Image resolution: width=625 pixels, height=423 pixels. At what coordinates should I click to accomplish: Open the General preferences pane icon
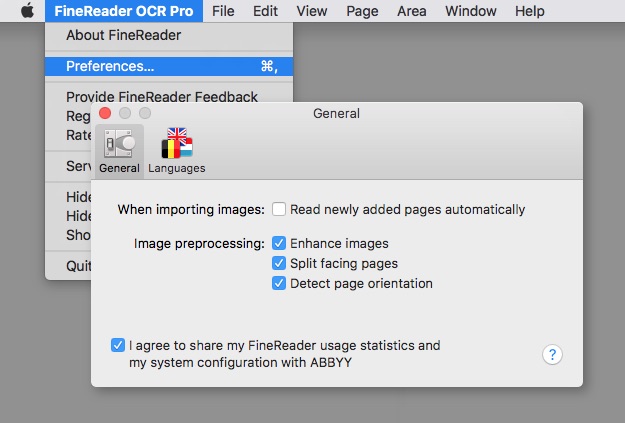point(119,150)
